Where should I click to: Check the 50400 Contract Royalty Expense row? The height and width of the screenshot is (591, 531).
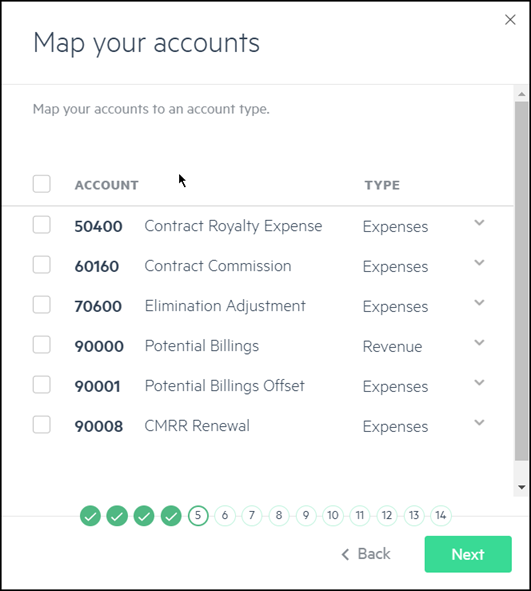(x=41, y=225)
